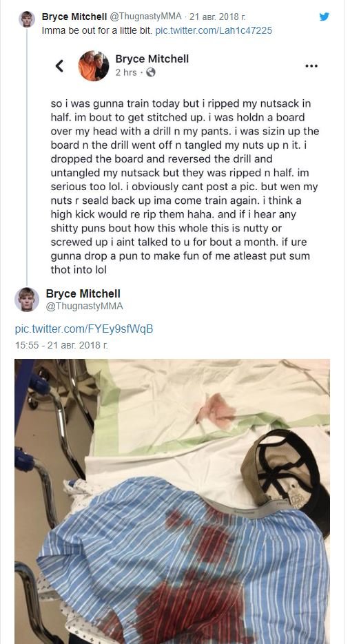Follow the pic.twitter.com/FYEy9sfWqB link
Image resolution: width=350 pixels, height=644 pixels.
click(84, 329)
